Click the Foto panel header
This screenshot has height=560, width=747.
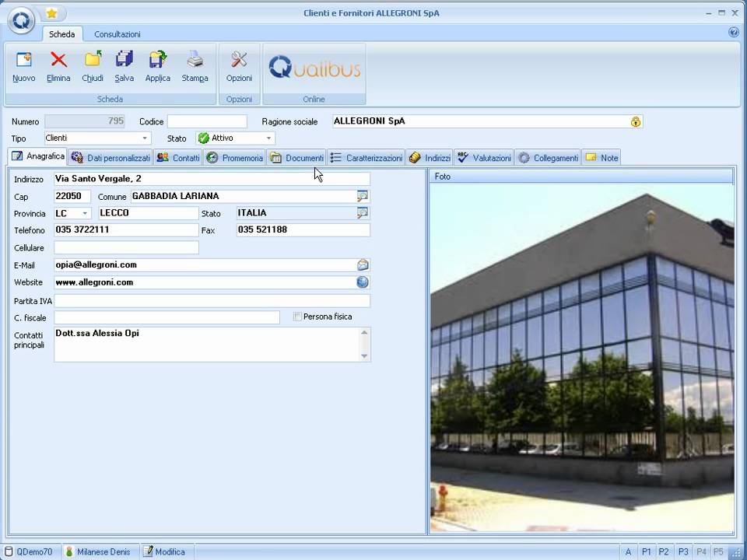581,177
